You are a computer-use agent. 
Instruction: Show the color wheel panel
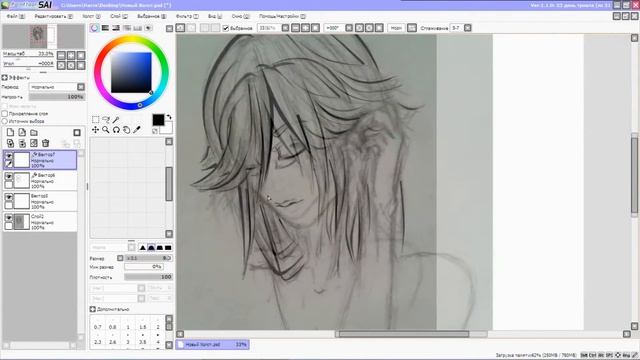point(94,28)
